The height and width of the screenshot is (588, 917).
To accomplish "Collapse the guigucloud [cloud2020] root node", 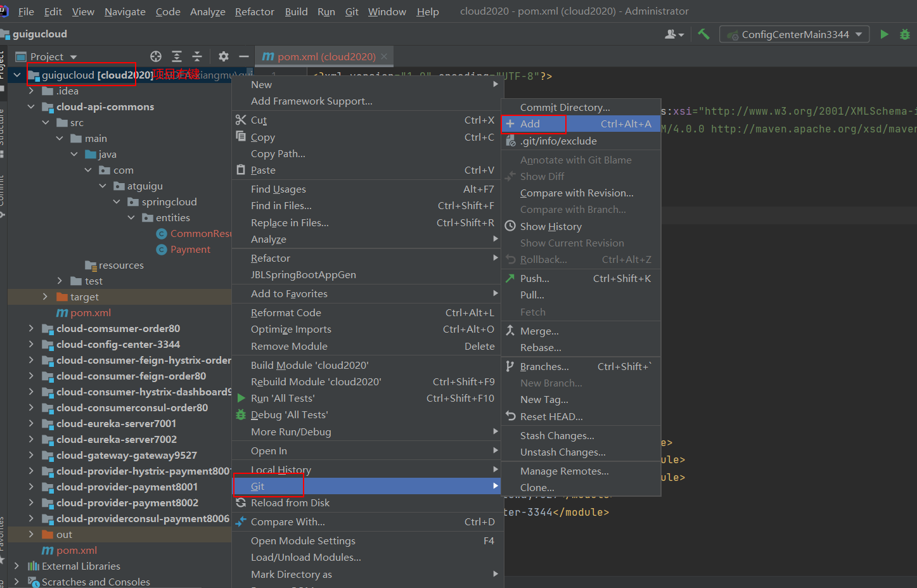I will click(17, 75).
